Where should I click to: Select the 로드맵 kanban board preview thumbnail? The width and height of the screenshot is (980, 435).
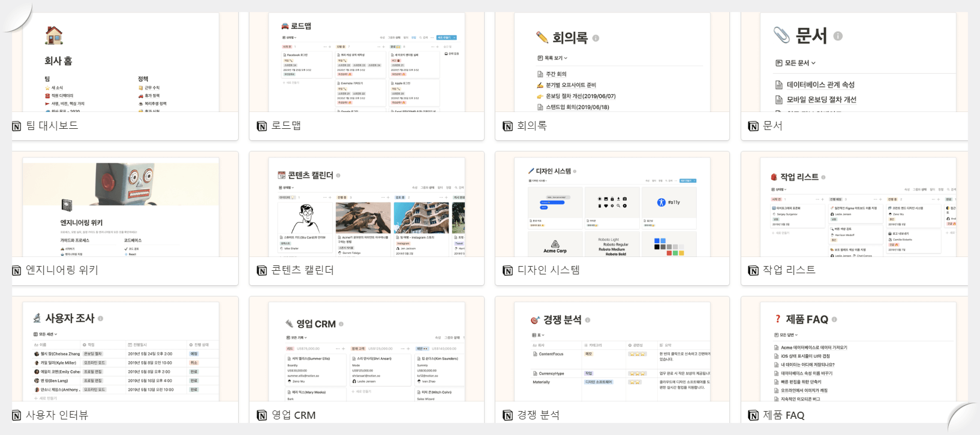point(366,62)
